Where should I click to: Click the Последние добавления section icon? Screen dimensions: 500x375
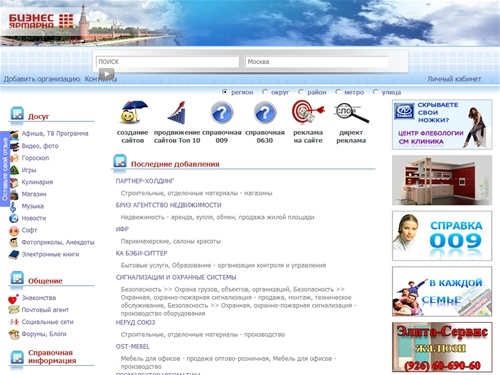coord(120,162)
